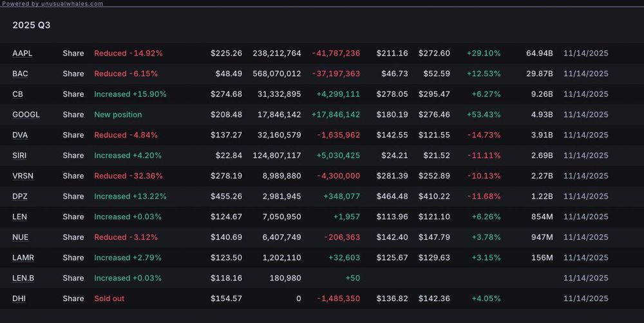Click the DHI Sold out status

pos(109,299)
